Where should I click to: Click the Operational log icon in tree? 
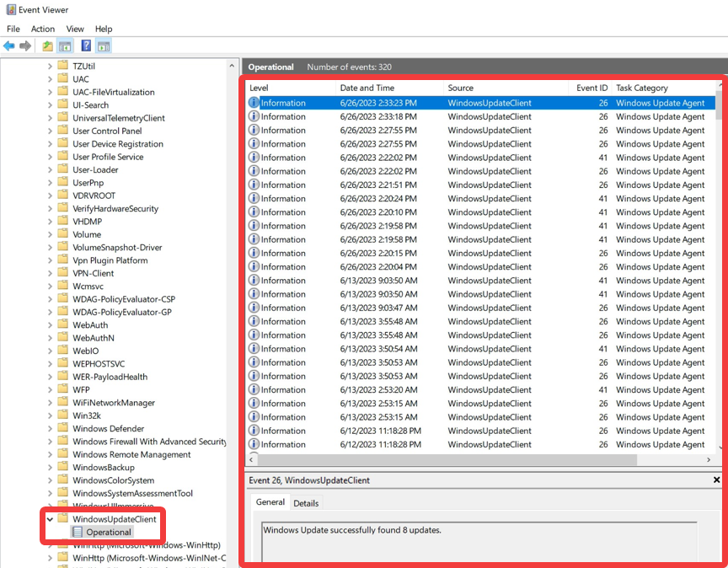click(78, 532)
